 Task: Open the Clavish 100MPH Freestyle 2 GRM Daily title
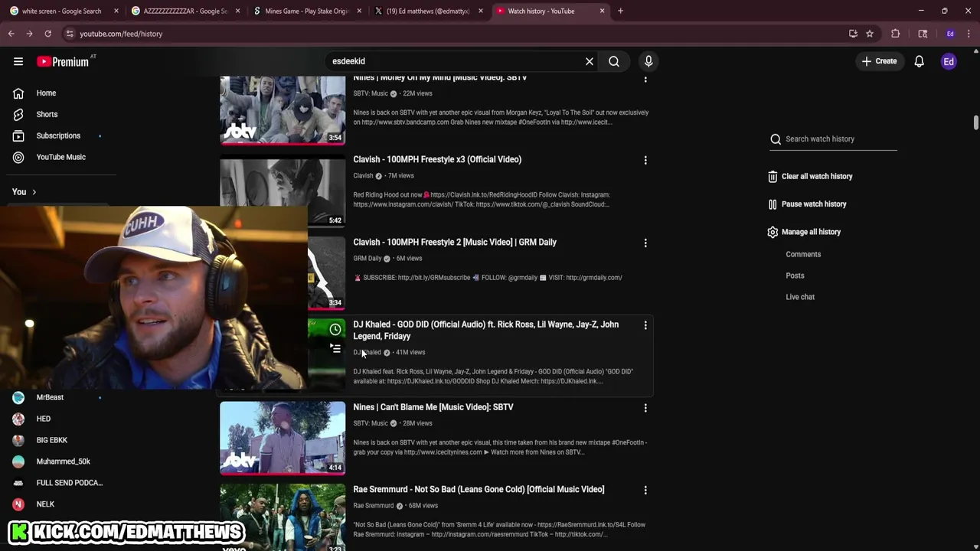[x=455, y=242]
